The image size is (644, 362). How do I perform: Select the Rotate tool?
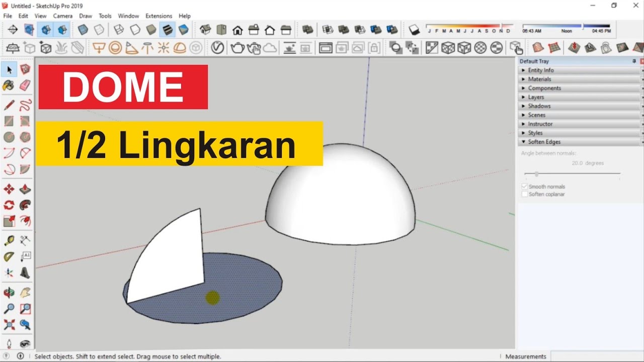point(9,205)
